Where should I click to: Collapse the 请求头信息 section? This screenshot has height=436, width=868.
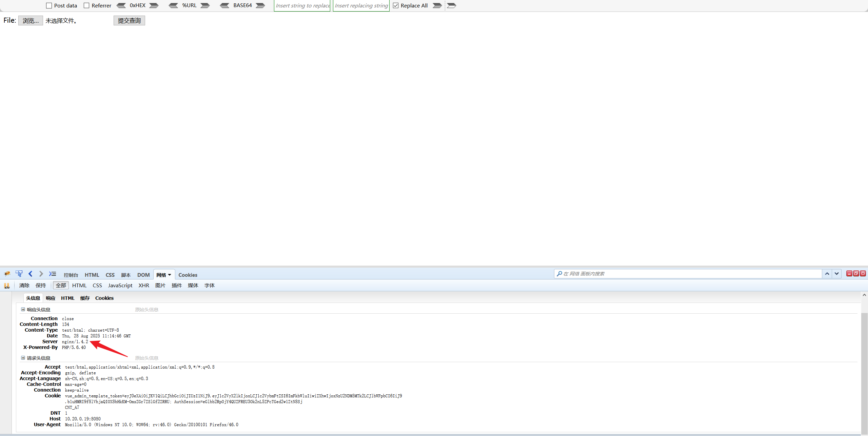(x=23, y=358)
